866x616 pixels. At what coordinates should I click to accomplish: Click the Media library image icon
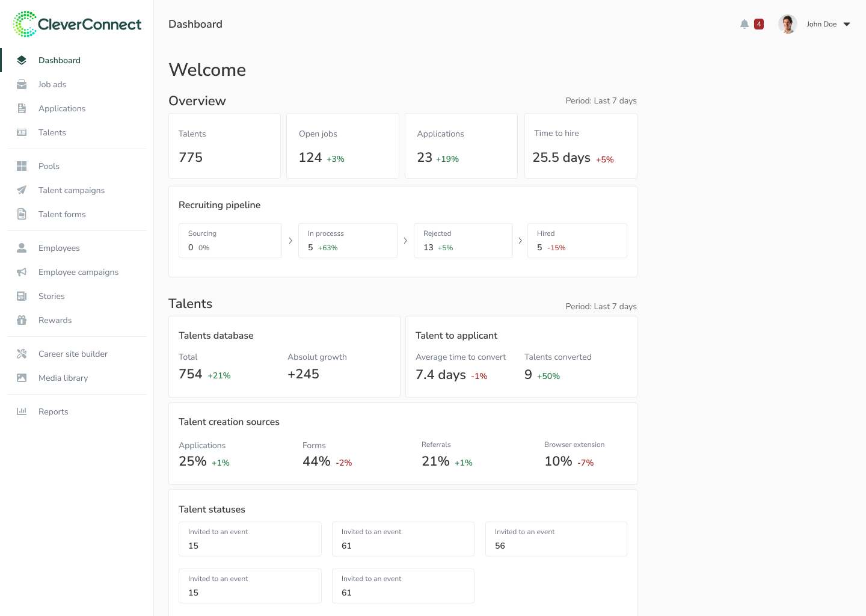[x=22, y=378]
